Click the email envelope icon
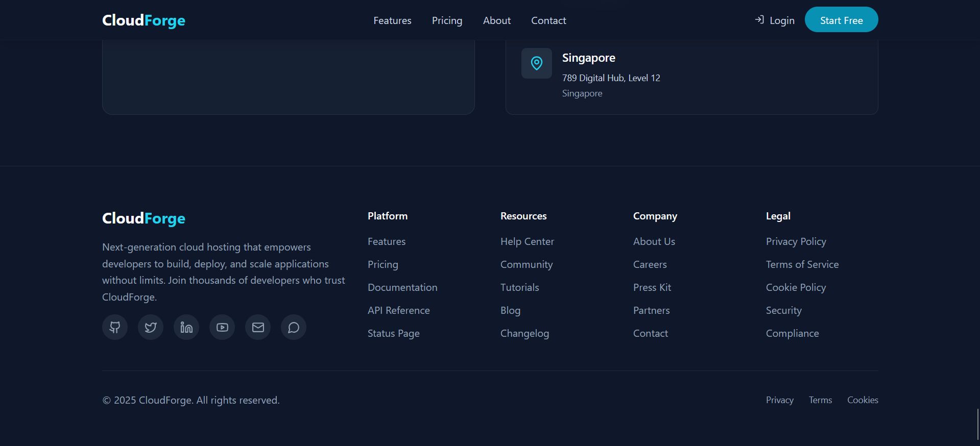Viewport: 980px width, 446px height. coord(258,327)
